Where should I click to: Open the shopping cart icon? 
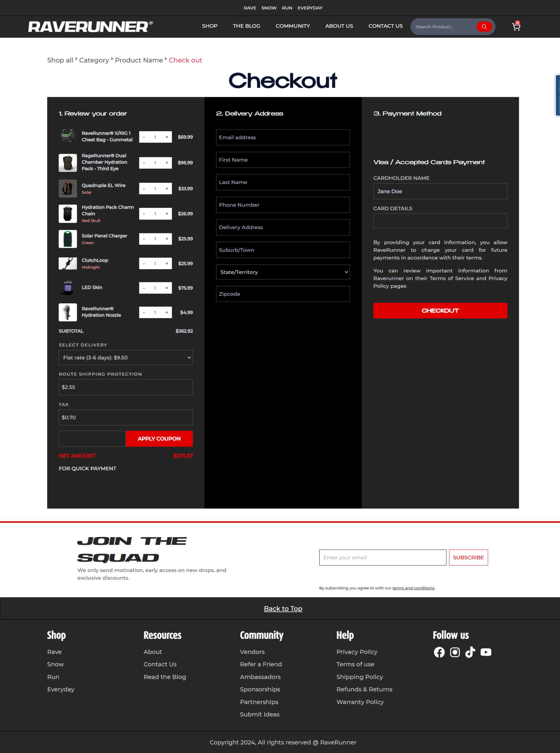point(516,27)
